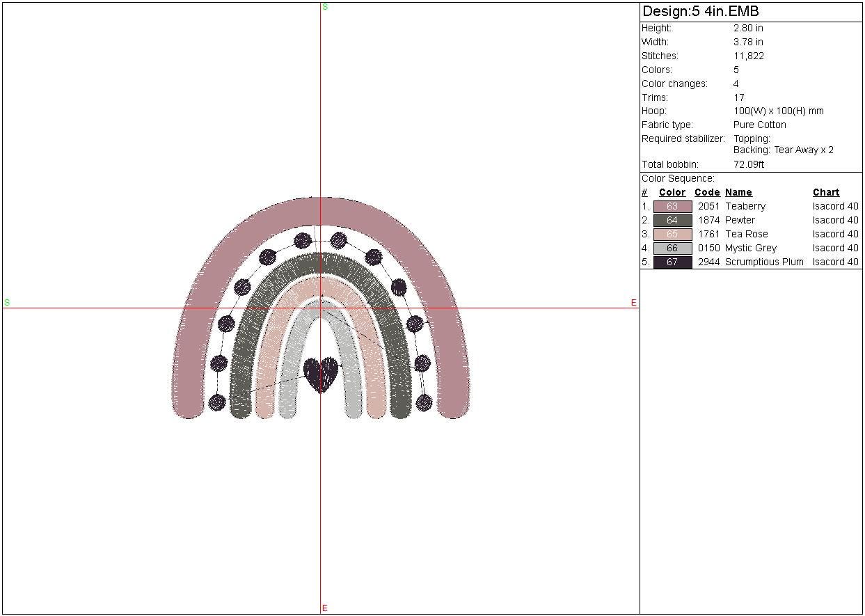Screen dimensions: 865x616
Task: Click the Name column header
Action: click(738, 193)
